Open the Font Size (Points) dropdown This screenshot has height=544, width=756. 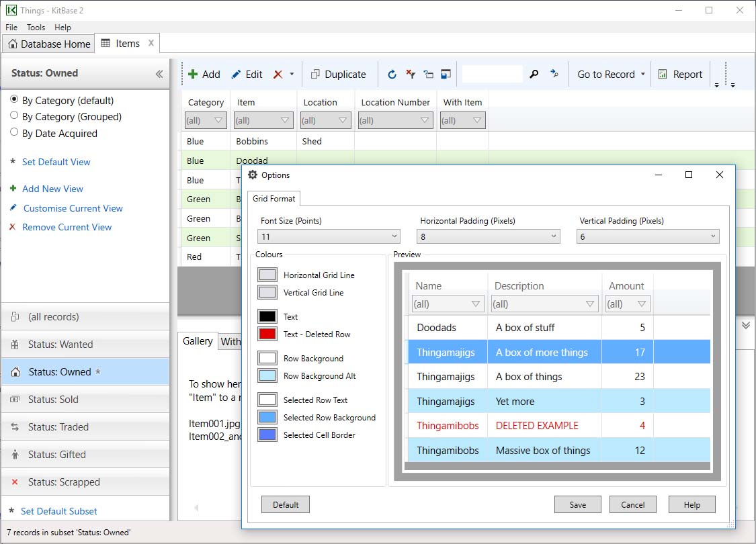click(329, 236)
